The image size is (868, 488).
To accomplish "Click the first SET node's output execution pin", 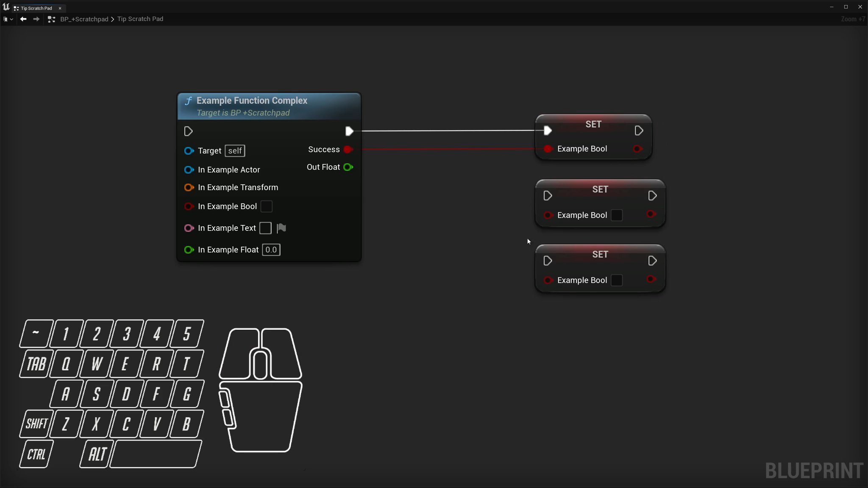I will click(639, 131).
